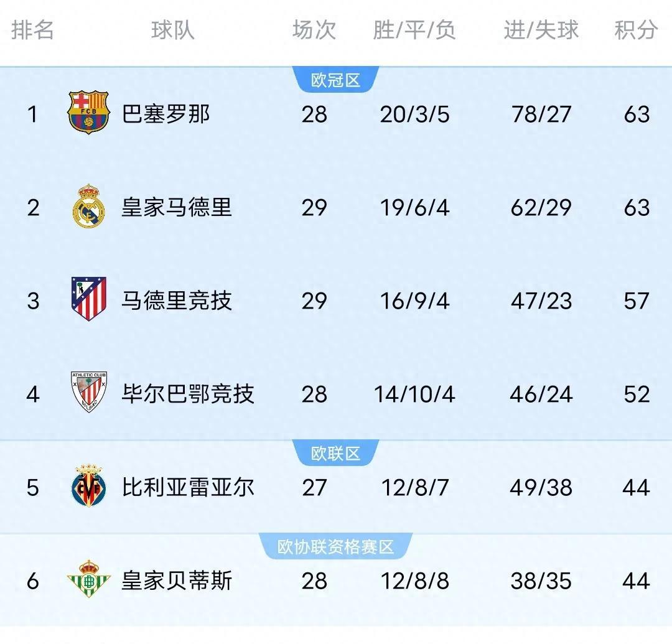Click the 进/失球 column header
672x644 pixels.
click(x=541, y=30)
